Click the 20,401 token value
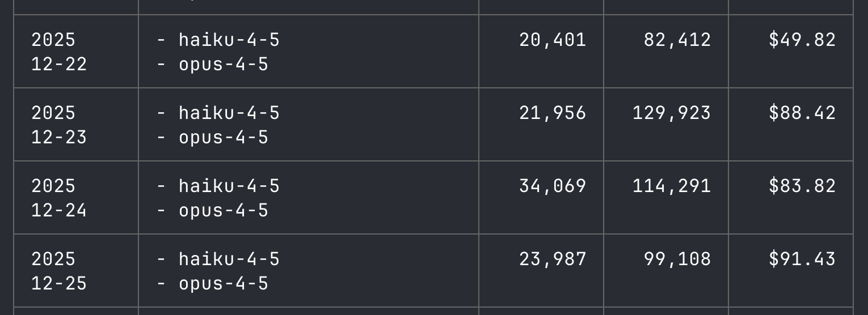The image size is (868, 315). click(552, 40)
